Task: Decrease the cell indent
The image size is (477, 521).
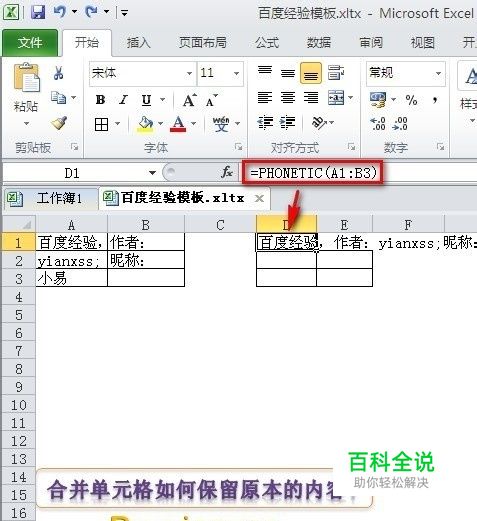Action: (x=266, y=123)
